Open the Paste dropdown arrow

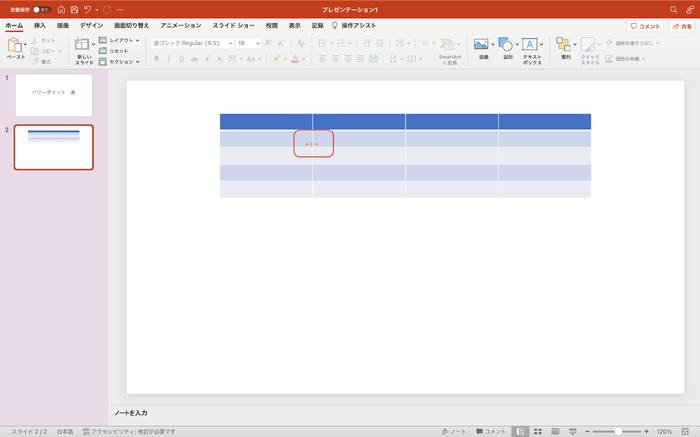pos(25,44)
